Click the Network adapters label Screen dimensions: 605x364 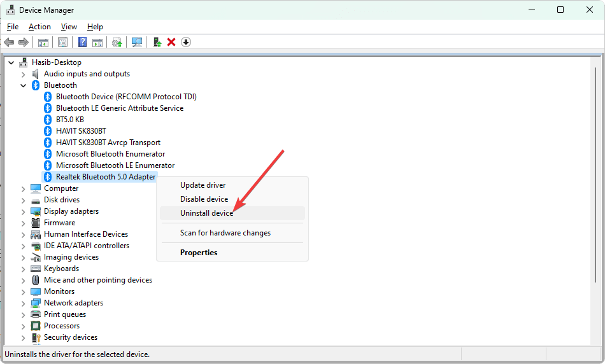[x=73, y=303]
